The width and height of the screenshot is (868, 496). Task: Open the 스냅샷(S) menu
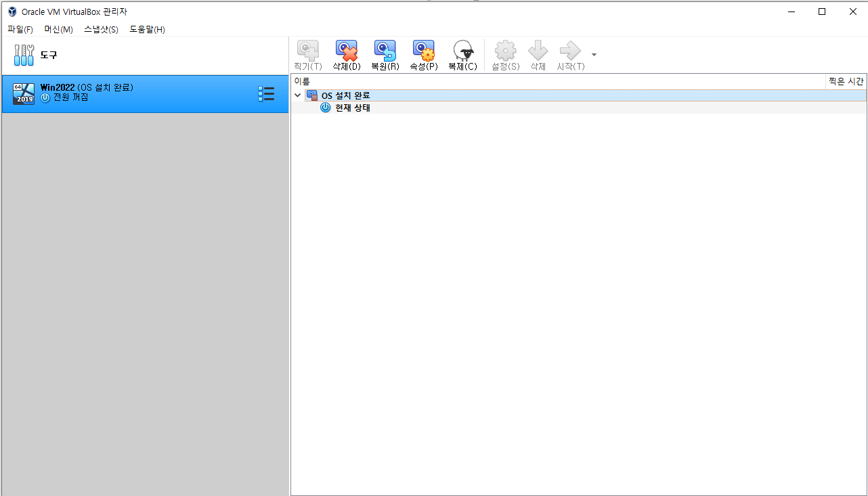pos(101,30)
